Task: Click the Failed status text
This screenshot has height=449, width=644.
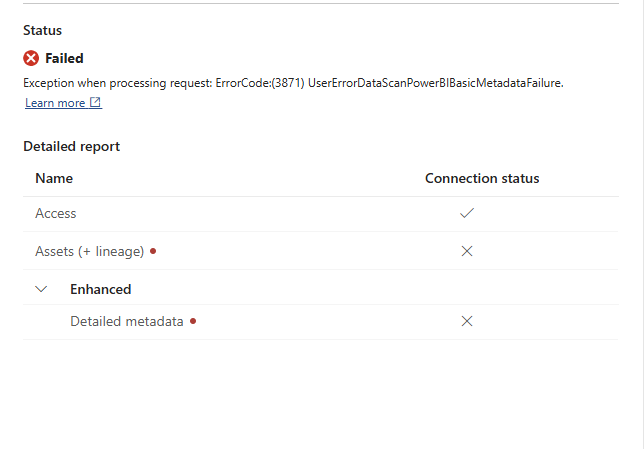Action: (64, 58)
